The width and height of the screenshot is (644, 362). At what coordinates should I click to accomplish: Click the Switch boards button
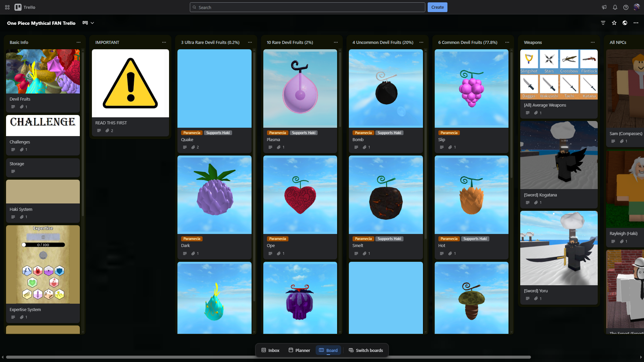366,350
